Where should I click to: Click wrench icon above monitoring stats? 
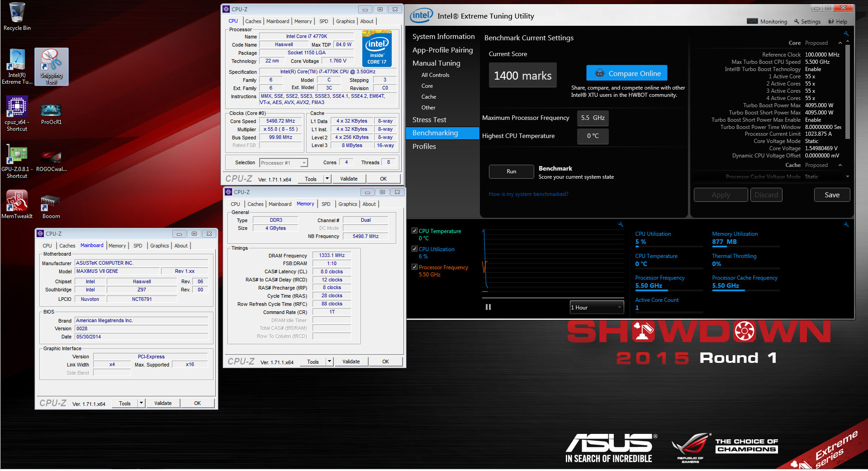846,224
